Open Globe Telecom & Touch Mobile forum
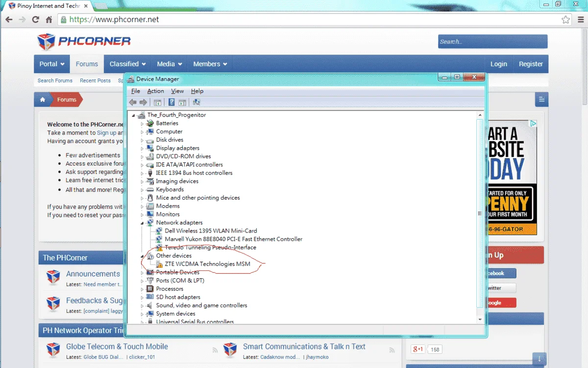This screenshot has height=368, width=588. 117,346
